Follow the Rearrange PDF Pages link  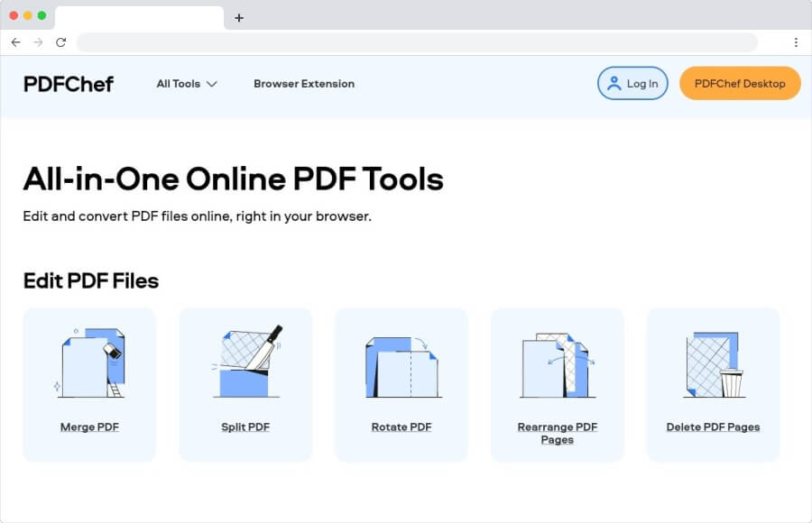pyautogui.click(x=558, y=434)
